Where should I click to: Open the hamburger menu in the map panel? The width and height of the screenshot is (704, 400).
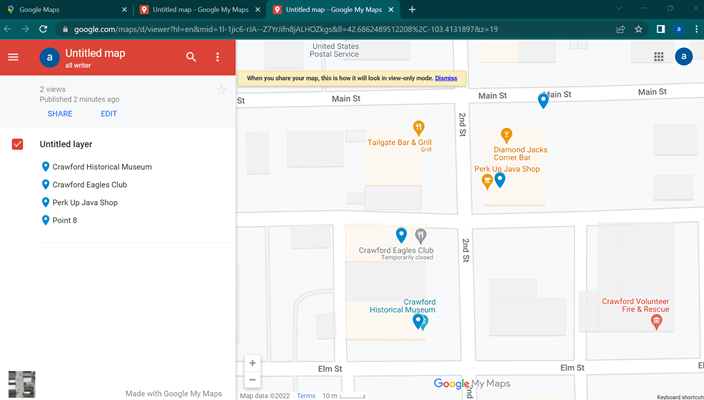point(13,57)
